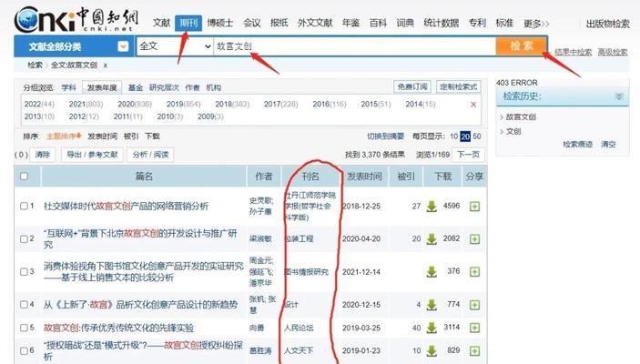The width and height of the screenshot is (640, 364).
Task: Check the box for result 4
Action: [x=24, y=305]
